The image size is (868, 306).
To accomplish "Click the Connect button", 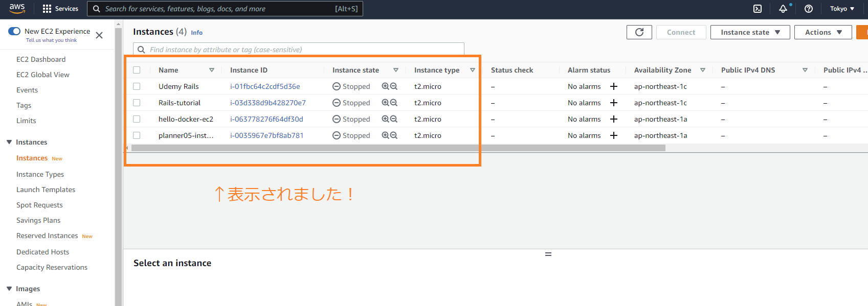I will (681, 32).
